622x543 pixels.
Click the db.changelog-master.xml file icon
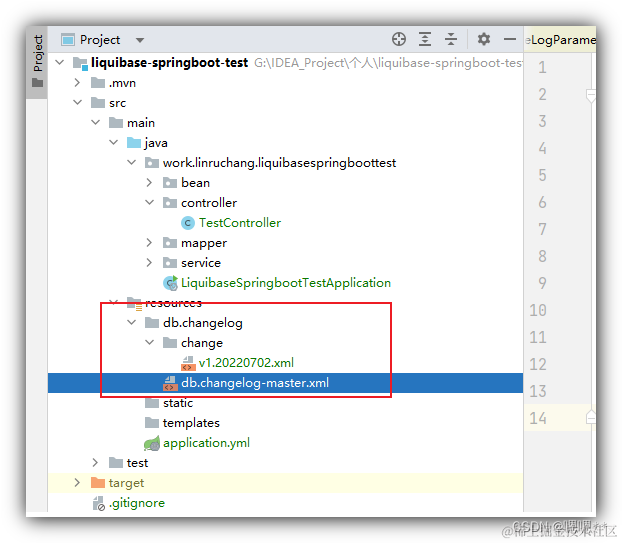coord(170,383)
